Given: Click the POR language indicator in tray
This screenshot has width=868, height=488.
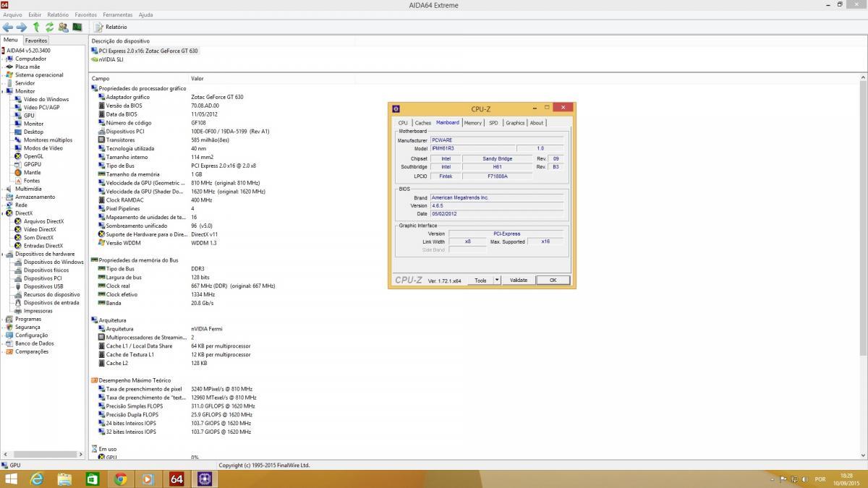Looking at the screenshot, I should (x=820, y=479).
